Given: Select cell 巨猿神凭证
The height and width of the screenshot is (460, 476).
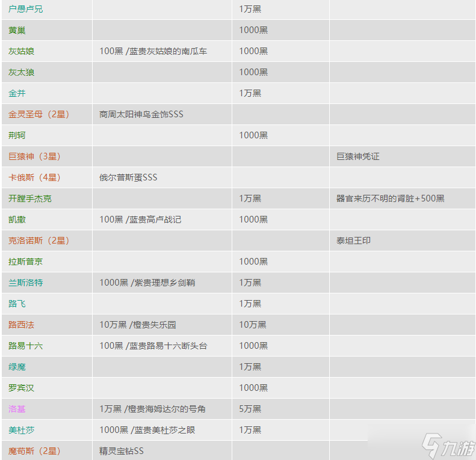Looking at the screenshot, I should pyautogui.click(x=358, y=156).
